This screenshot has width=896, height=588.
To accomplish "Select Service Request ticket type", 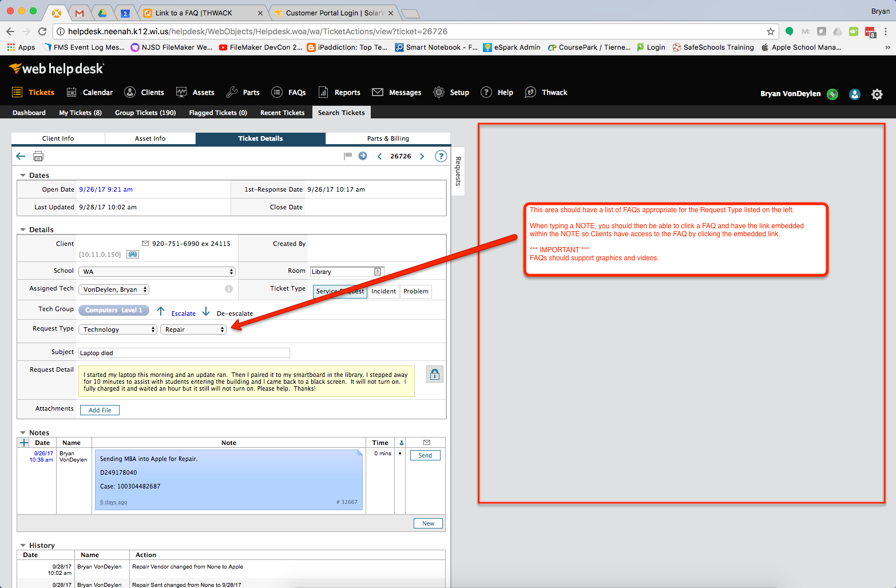I will [340, 291].
